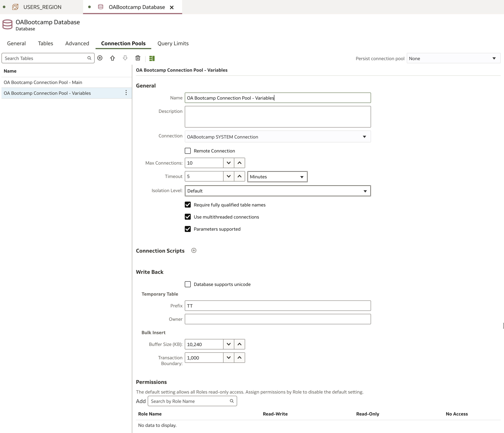Switch to the Query Limits tab
The height and width of the screenshot is (433, 504).
pos(173,44)
